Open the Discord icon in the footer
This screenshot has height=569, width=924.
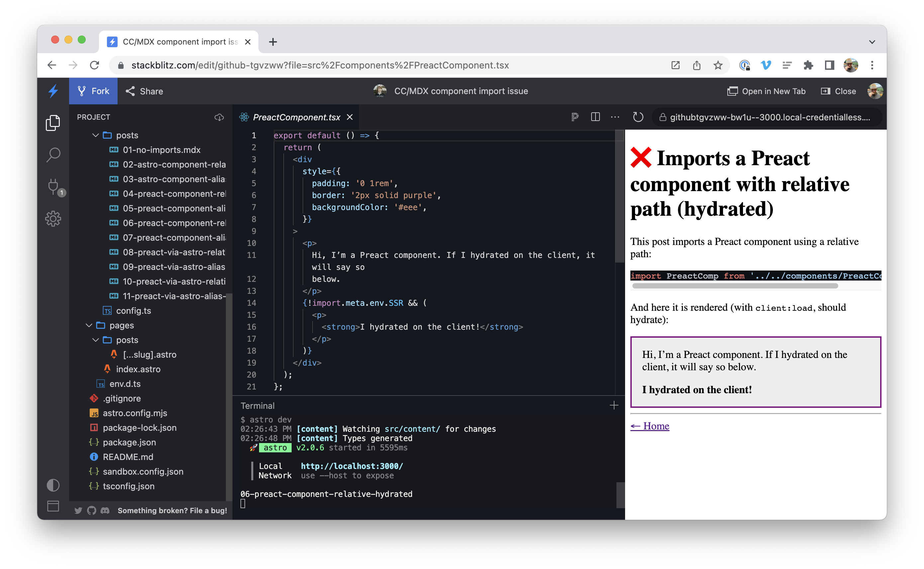pos(105,511)
